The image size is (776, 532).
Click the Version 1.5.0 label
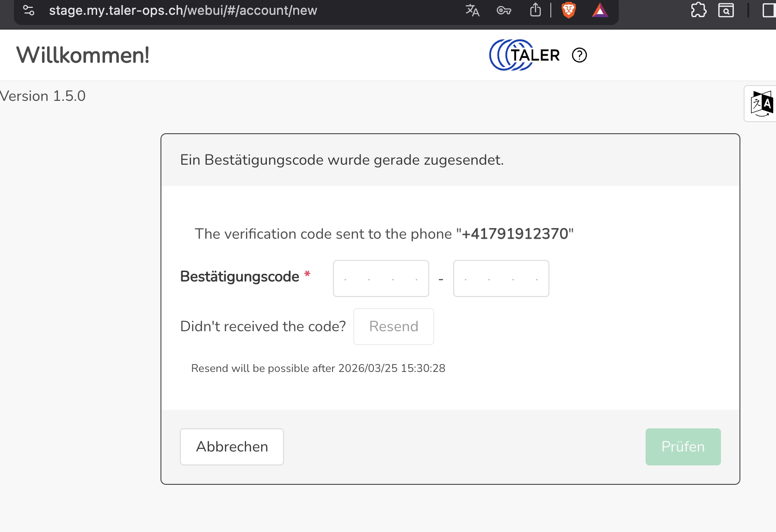tap(43, 96)
